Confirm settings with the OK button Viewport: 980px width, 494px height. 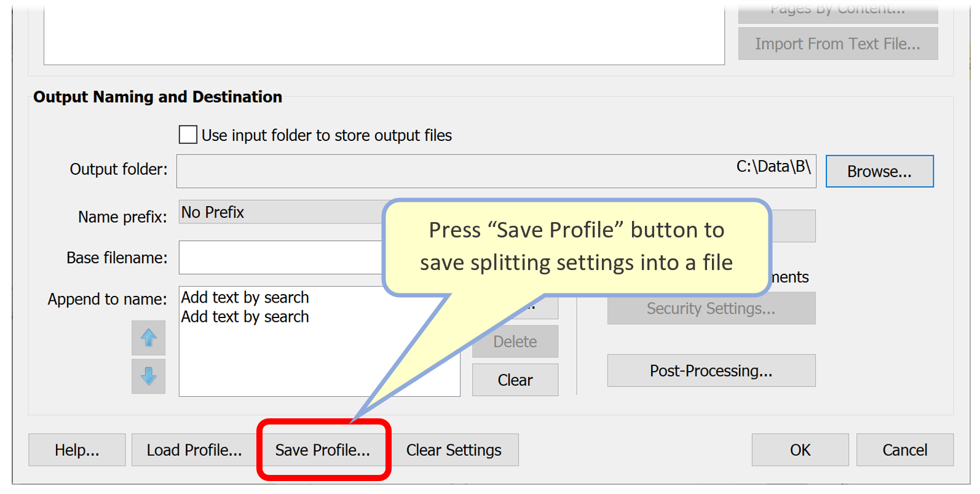click(x=799, y=450)
